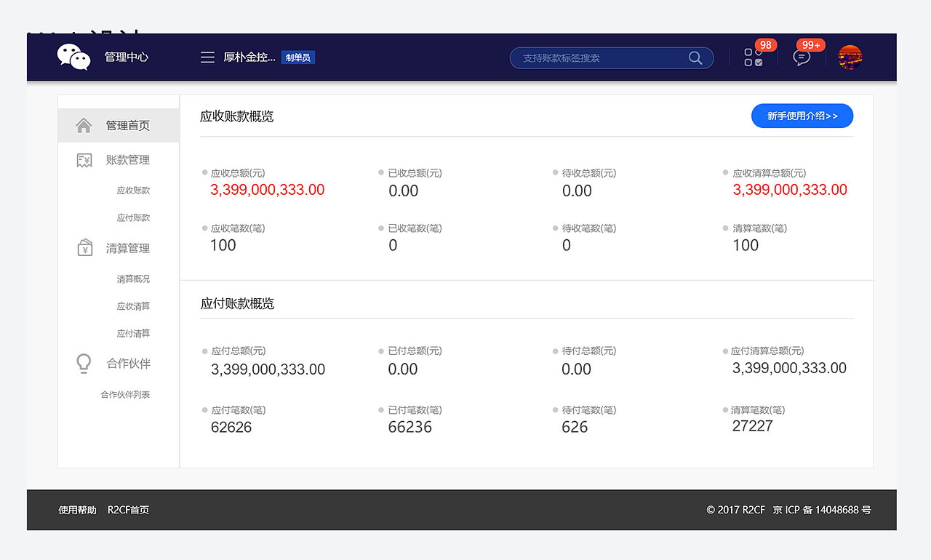Screen dimensions: 931x560
Task: Open the task checklist icon with 98 badge
Action: click(754, 58)
